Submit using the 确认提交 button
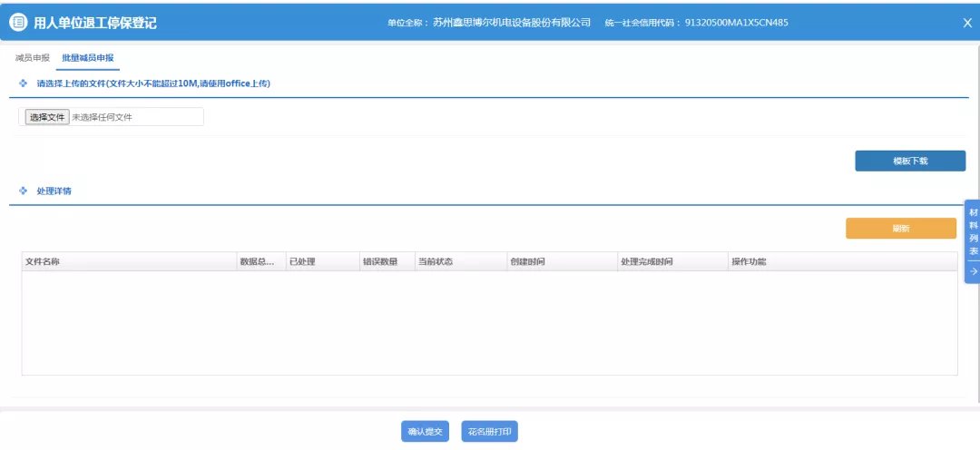The height and width of the screenshot is (450, 980). tap(425, 432)
